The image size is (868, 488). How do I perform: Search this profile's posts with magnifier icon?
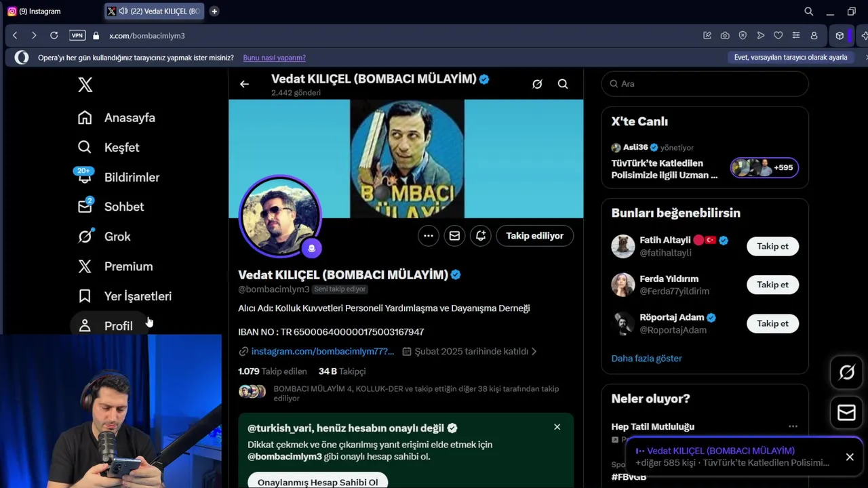tap(563, 84)
